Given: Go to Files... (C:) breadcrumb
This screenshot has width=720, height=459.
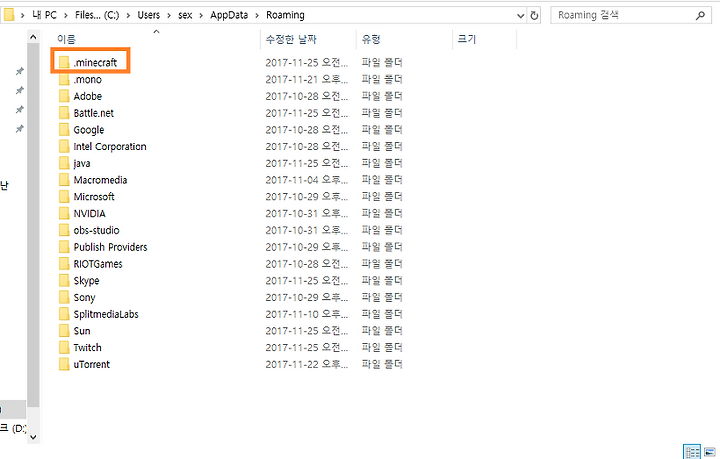Looking at the screenshot, I should pyautogui.click(x=97, y=15).
